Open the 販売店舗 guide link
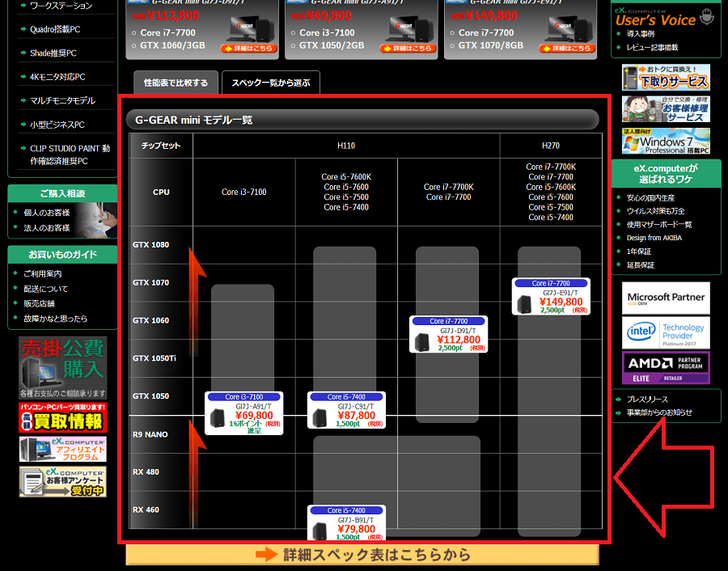Image resolution: width=728 pixels, height=571 pixels. [39, 303]
